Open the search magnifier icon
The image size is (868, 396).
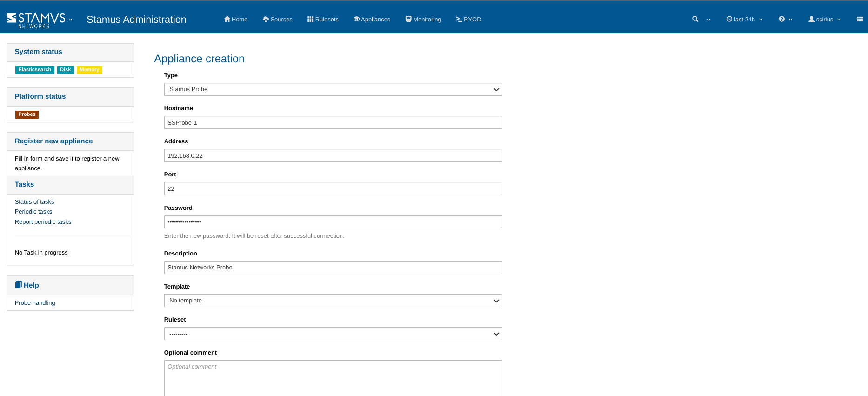coord(695,19)
